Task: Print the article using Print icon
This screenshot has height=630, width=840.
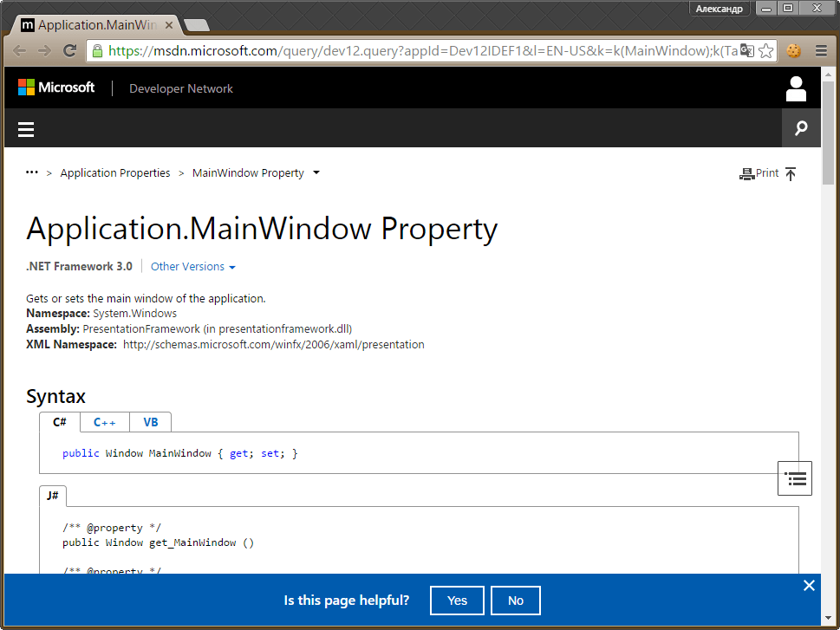Action: tap(759, 173)
